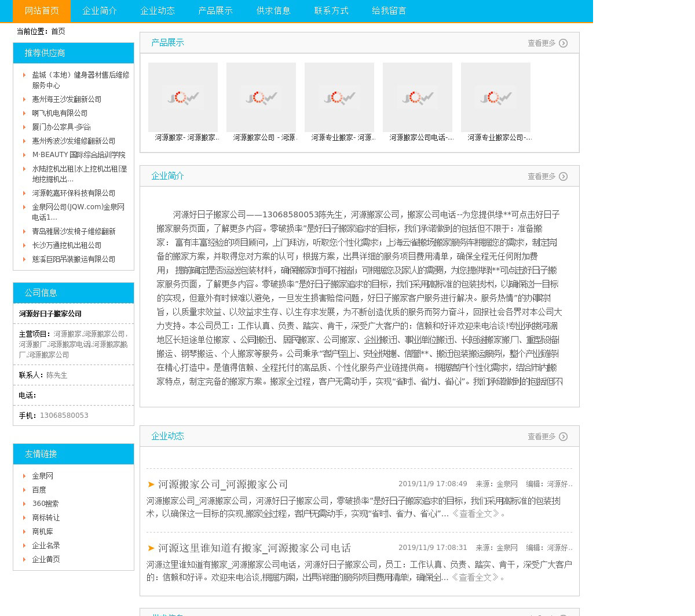Open the first product thumbnail 河源搬家
The image size is (695, 616).
(x=183, y=97)
